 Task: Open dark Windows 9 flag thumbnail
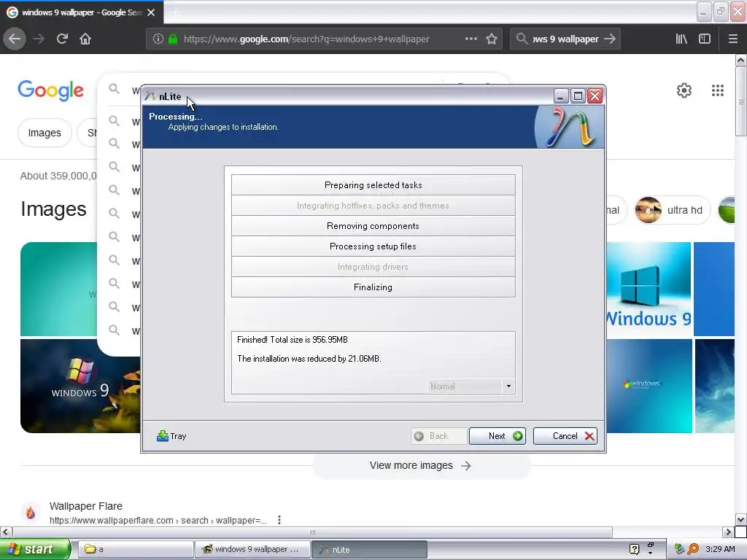(x=80, y=386)
